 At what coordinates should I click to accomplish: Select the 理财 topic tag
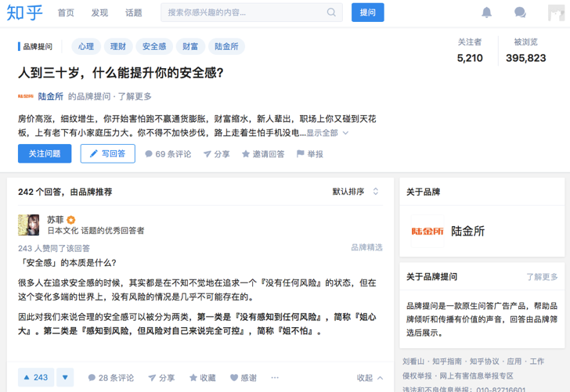(x=118, y=46)
